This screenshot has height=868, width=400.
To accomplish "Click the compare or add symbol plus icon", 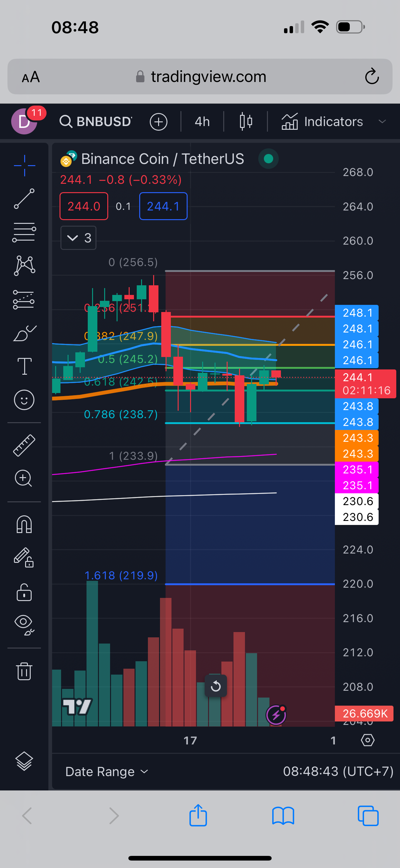I will pyautogui.click(x=158, y=122).
